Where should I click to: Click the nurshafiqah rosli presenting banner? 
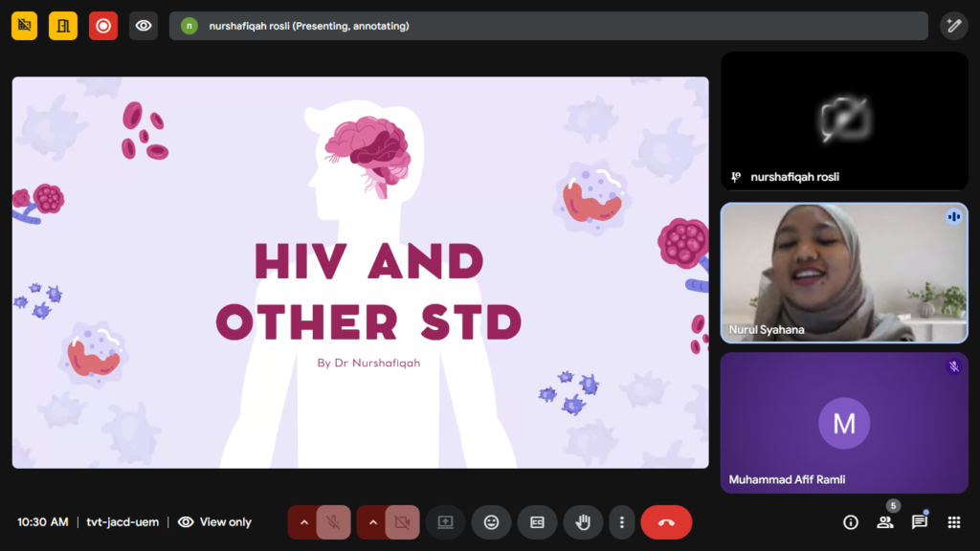547,26
